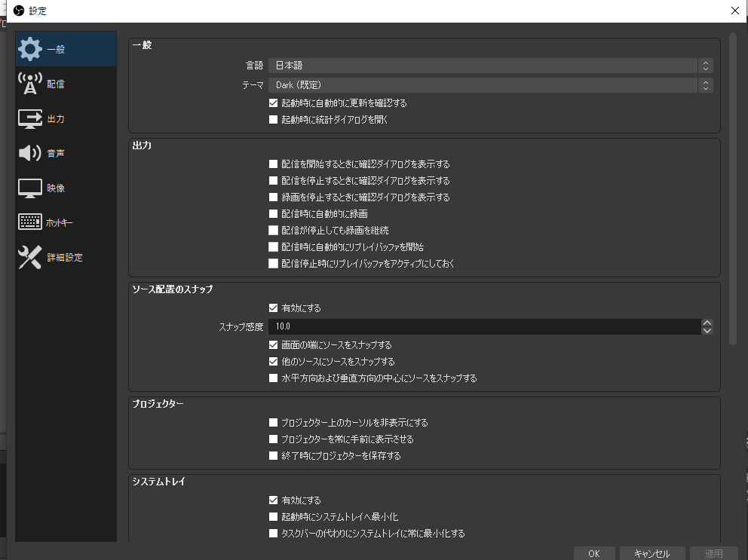748x560 pixels.
Task: Uncheck 有効にする under システムトレイ
Action: click(274, 500)
